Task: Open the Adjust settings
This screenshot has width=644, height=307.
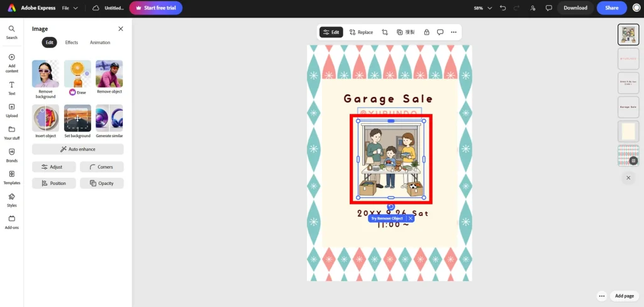Action: pos(54,167)
